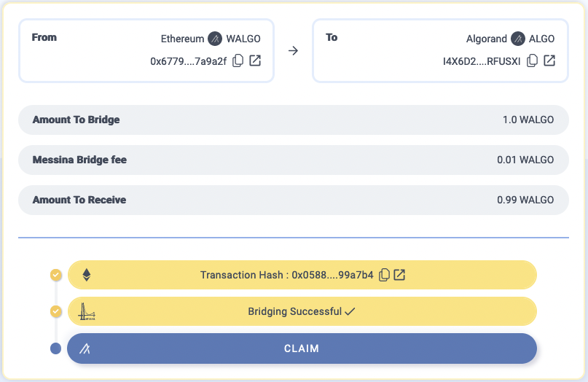
Task: Click the ALGO token icon in To card
Action: pyautogui.click(x=518, y=39)
